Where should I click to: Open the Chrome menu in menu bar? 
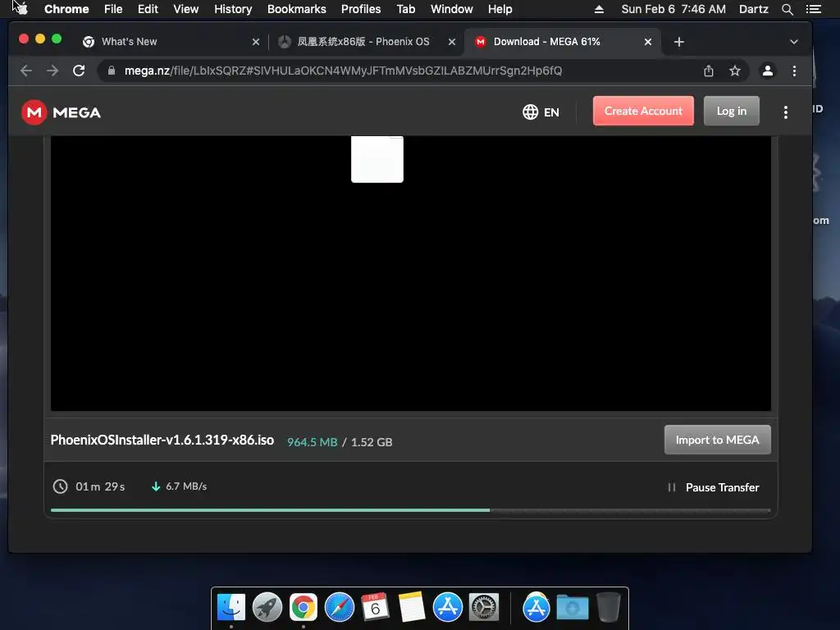pos(66,9)
